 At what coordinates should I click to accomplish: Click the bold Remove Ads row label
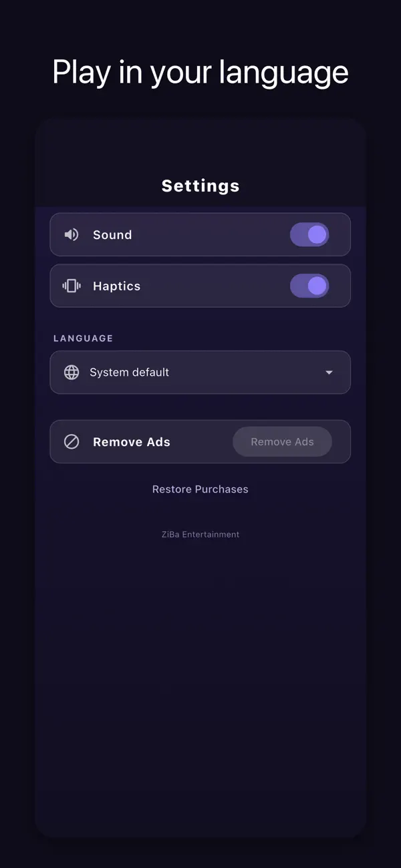132,441
